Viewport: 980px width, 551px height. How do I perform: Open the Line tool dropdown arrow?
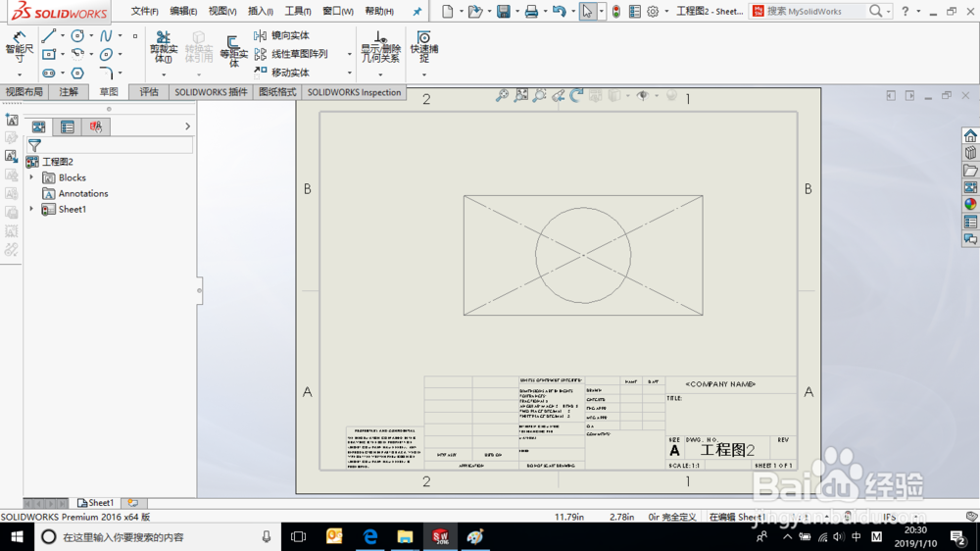[63, 36]
